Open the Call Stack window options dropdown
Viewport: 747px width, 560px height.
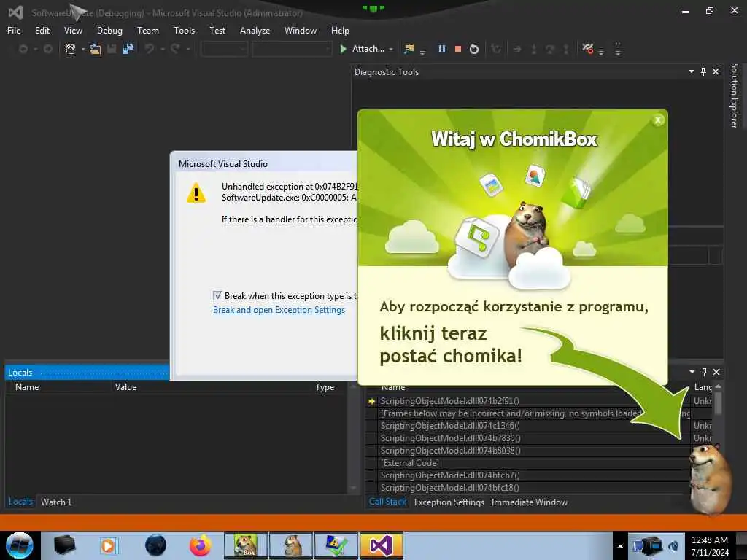(692, 372)
